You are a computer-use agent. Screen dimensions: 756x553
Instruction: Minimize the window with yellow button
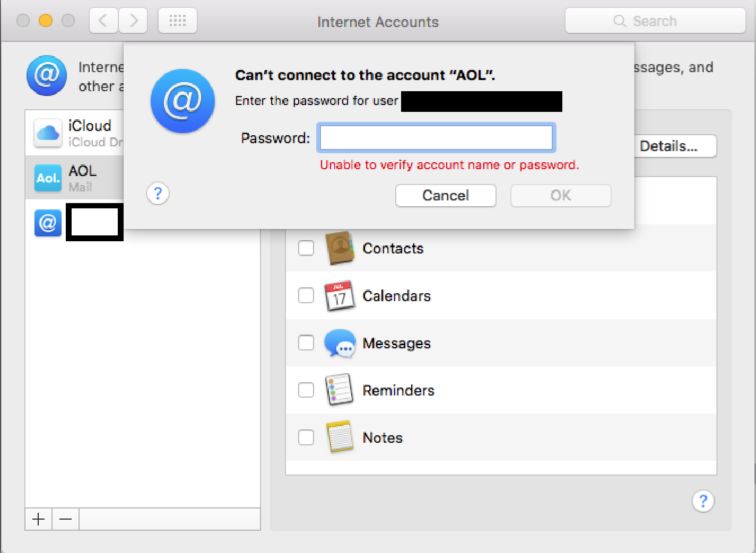46,21
